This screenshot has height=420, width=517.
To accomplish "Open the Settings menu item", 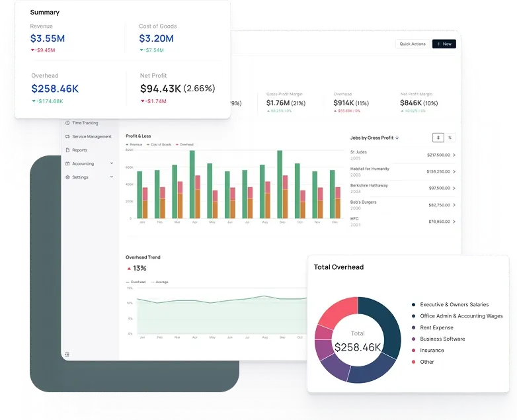I will tap(90, 177).
